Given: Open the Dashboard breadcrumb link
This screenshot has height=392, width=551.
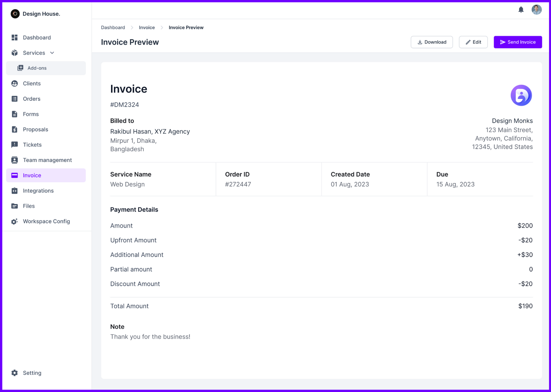Looking at the screenshot, I should point(112,27).
